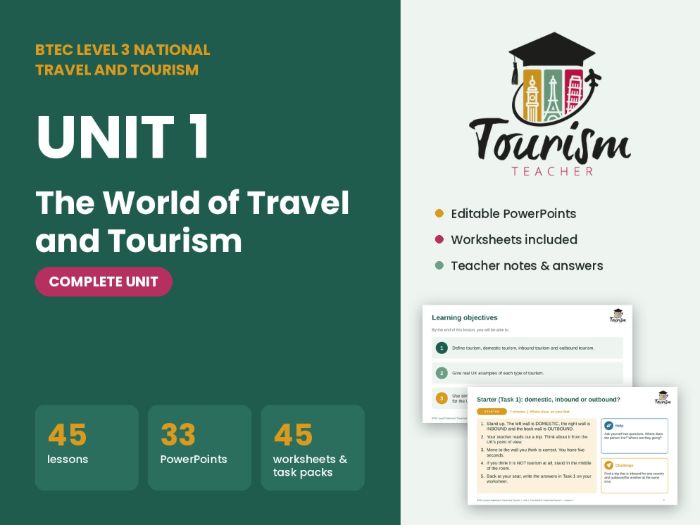Click the 'Learning objectives' slide heading
Screen dimensions: 700x525
click(x=464, y=318)
